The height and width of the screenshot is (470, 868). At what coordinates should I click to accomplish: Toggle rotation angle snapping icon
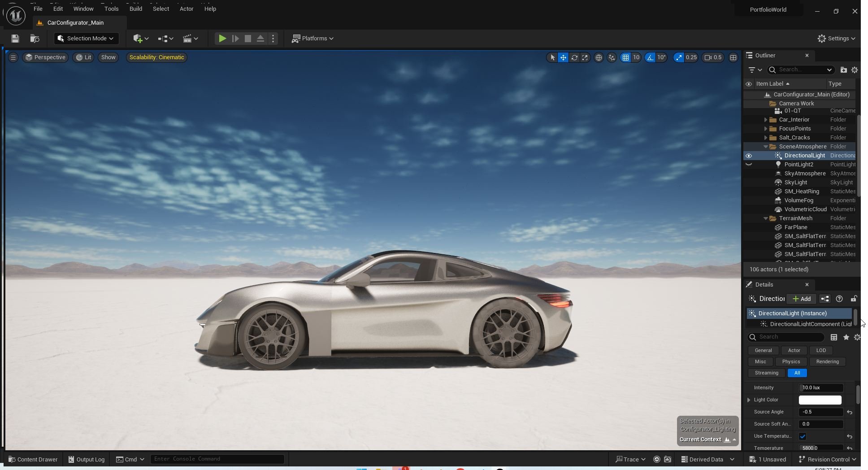(650, 57)
